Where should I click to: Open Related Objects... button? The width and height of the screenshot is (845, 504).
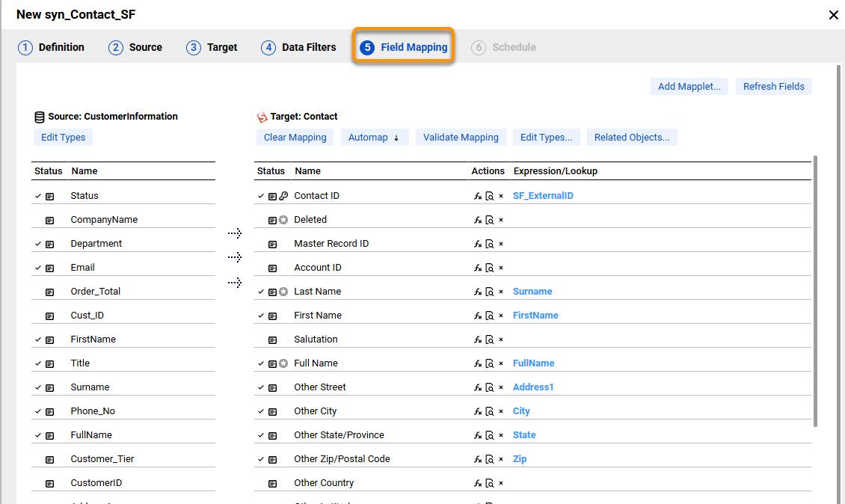coord(632,138)
